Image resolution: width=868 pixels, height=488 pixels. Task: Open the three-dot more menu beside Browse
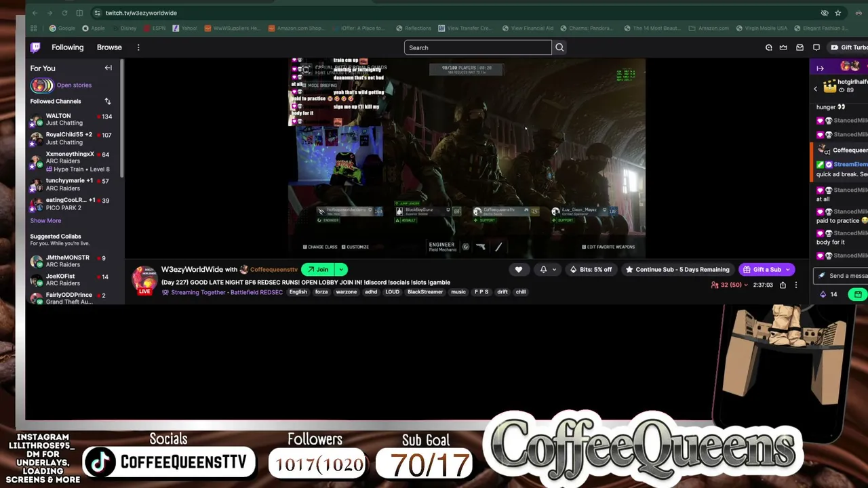pos(138,47)
